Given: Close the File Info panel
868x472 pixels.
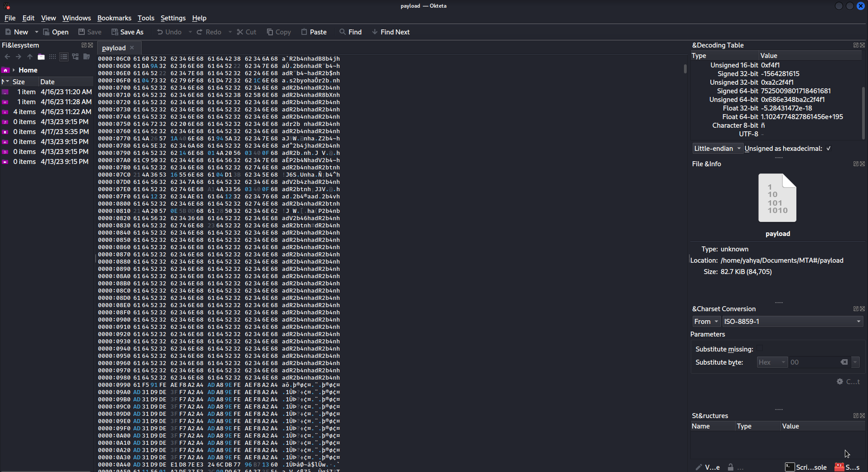Looking at the screenshot, I should coord(863,164).
